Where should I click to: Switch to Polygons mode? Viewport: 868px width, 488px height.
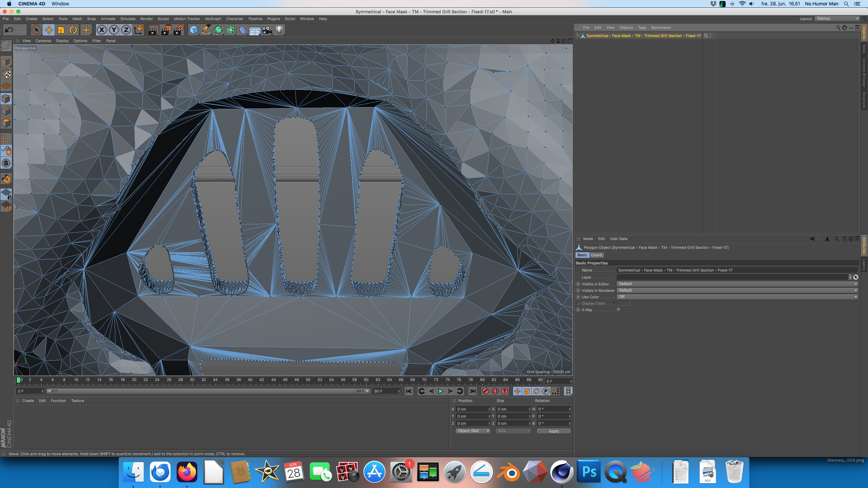(x=6, y=123)
